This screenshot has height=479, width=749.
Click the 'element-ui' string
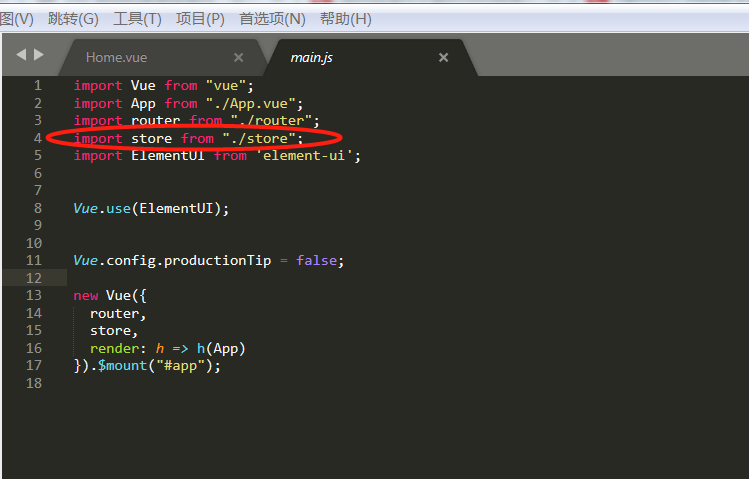coord(304,156)
